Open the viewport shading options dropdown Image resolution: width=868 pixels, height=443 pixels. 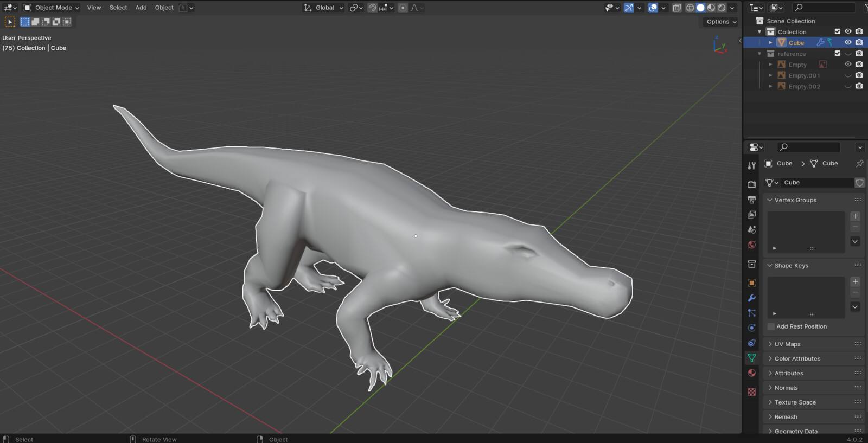[x=732, y=8]
